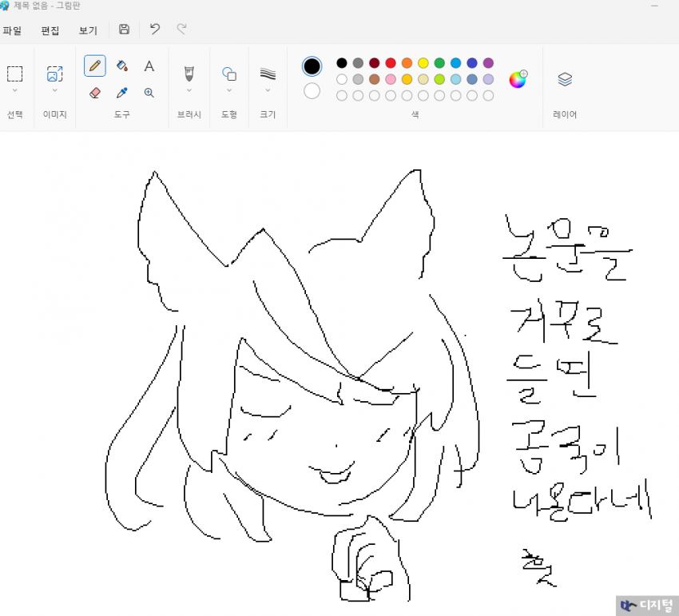Click the rectangular selection icon
Screen dimensions: 679x616
pos(14,74)
